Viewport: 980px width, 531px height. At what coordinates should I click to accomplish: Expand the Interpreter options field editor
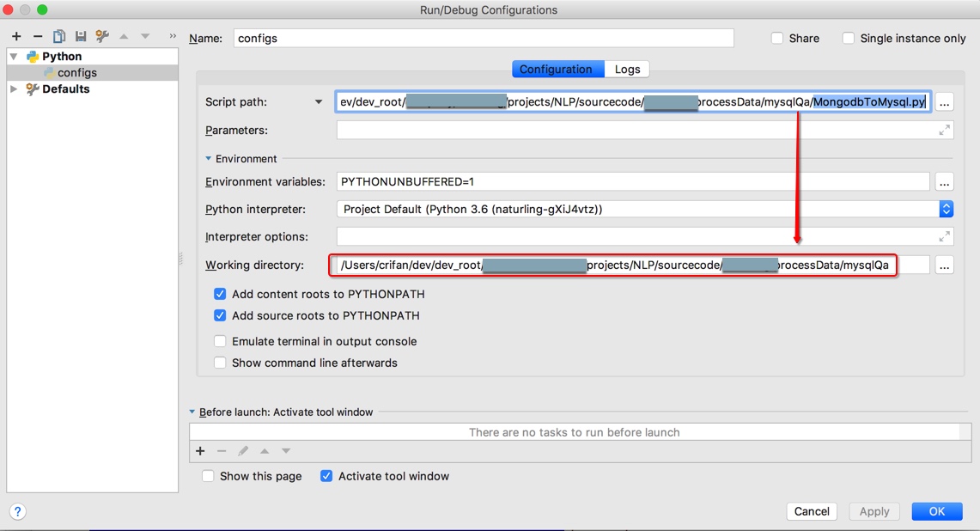click(x=945, y=236)
